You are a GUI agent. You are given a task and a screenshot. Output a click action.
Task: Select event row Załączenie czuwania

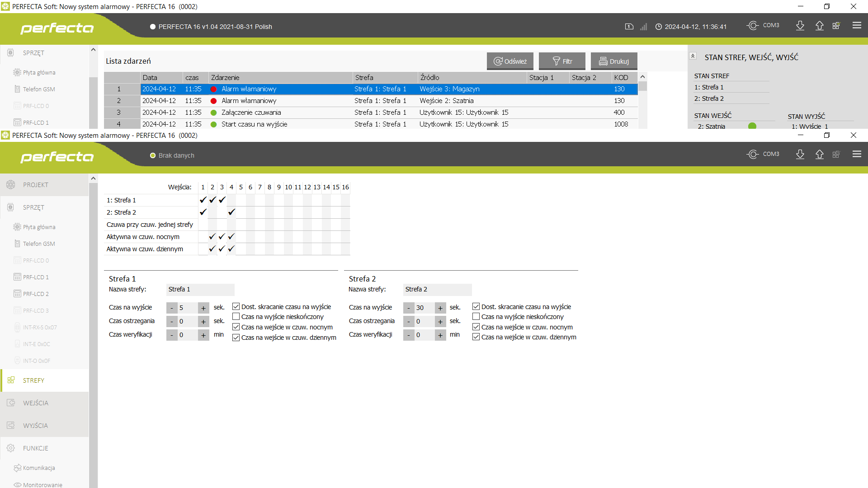point(371,113)
